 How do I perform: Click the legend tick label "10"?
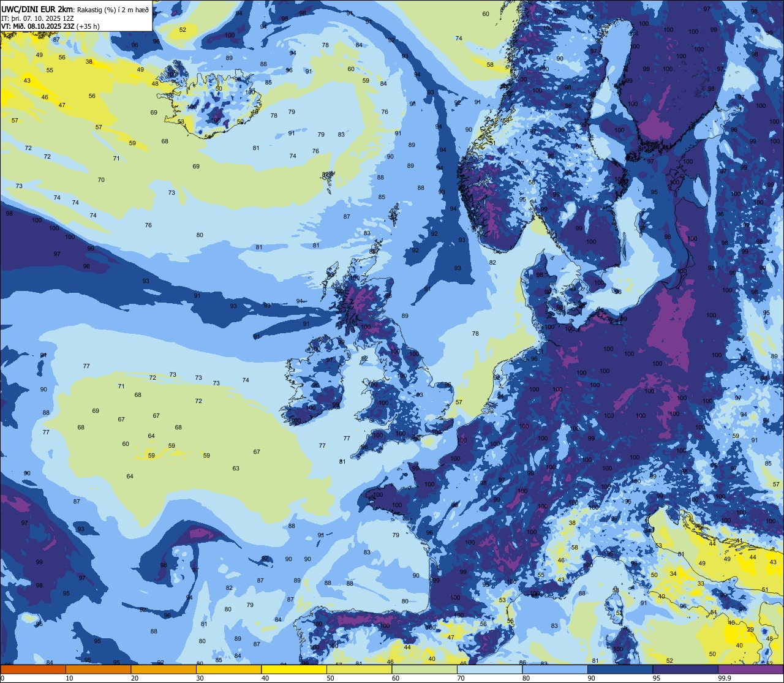(69, 678)
